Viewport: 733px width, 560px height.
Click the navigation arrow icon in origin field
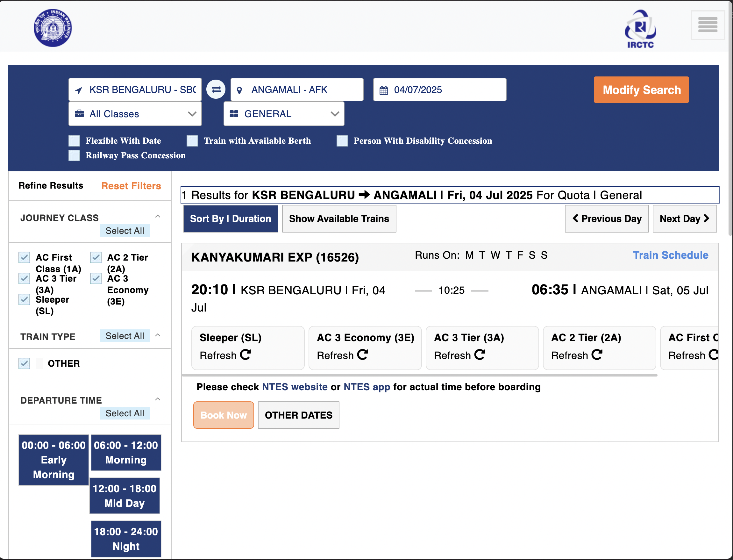click(79, 90)
